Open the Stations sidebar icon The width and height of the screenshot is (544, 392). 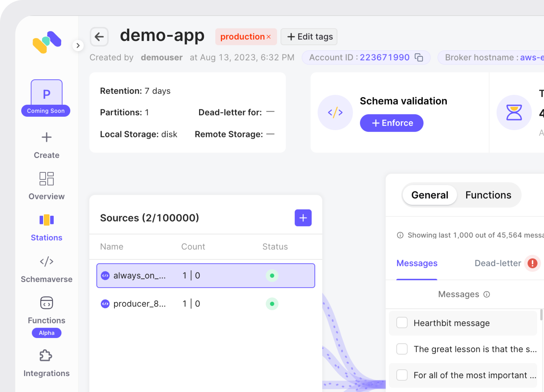point(46,220)
